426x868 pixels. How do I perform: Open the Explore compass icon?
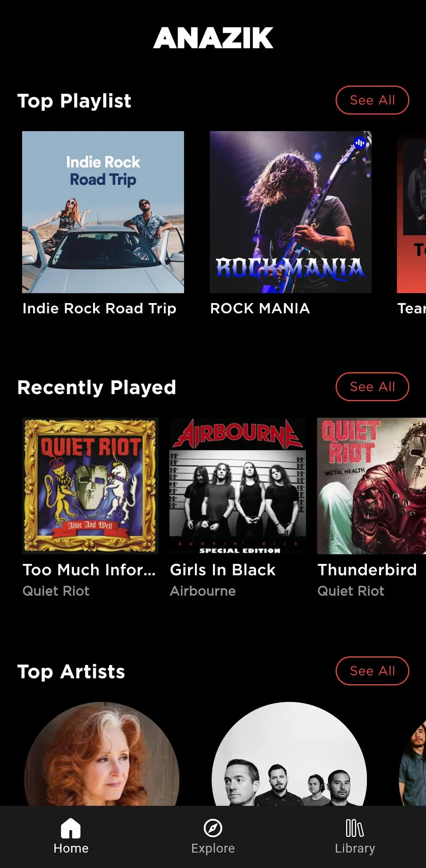[x=213, y=828]
